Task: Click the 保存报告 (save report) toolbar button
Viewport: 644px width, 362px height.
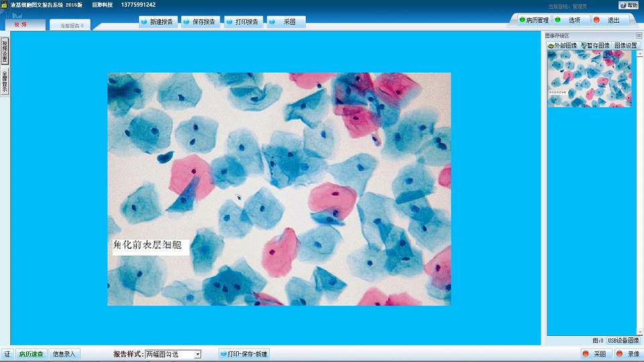Action: click(201, 21)
